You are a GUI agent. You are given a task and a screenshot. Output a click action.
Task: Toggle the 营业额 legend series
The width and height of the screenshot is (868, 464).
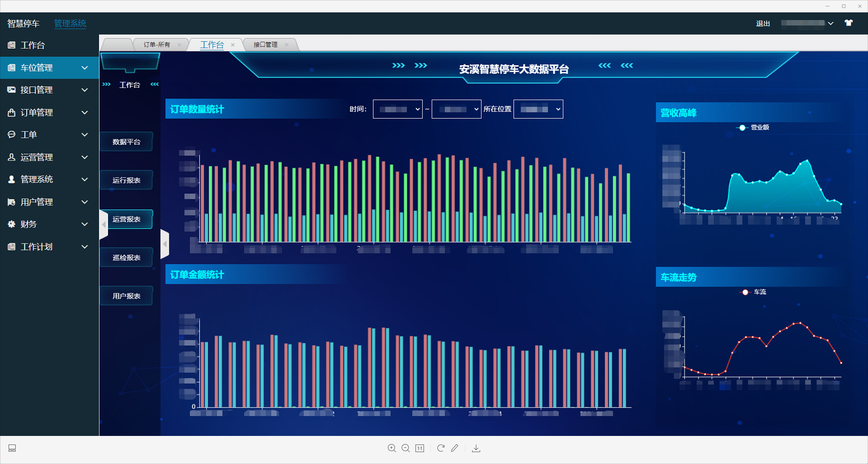(x=753, y=128)
